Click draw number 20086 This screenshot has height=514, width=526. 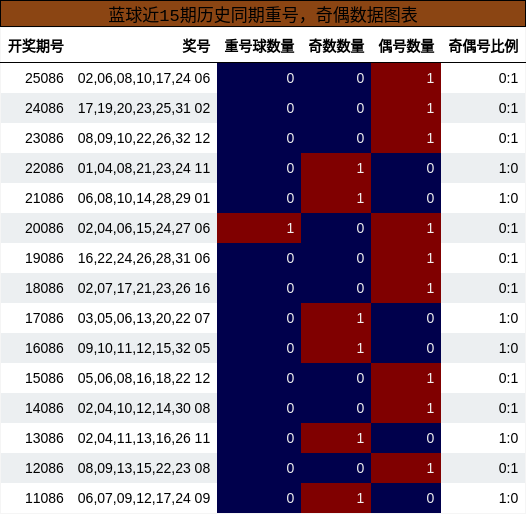point(44,228)
